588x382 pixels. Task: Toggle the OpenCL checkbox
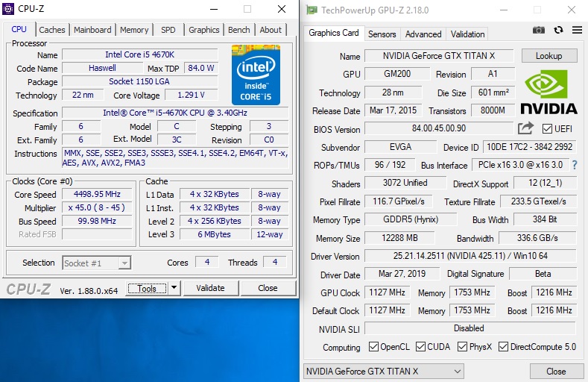[x=373, y=347]
